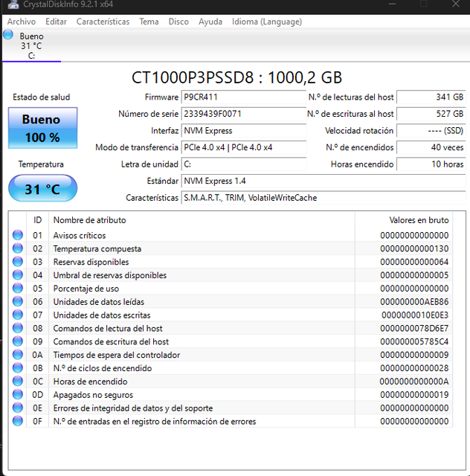Click host writes value 527 GB
470x476 pixels.
tap(431, 114)
